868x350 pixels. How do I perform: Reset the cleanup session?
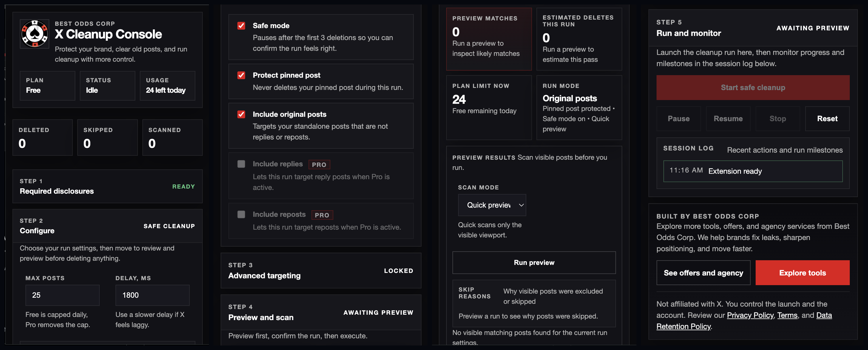(827, 118)
